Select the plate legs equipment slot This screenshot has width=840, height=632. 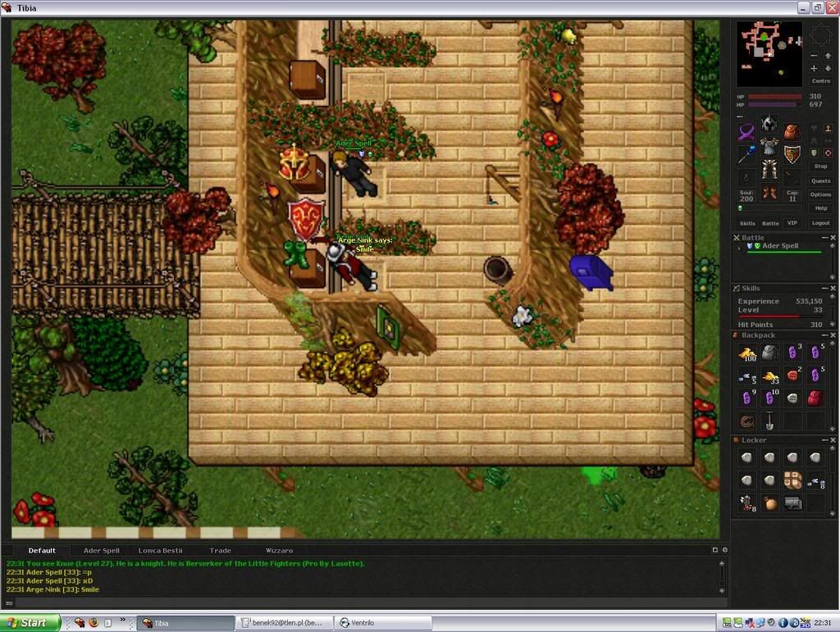click(x=769, y=169)
